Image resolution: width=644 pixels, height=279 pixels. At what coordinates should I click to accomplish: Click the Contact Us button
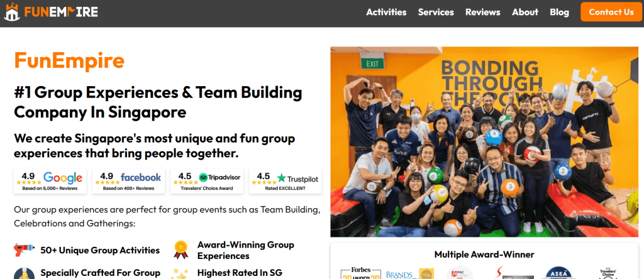[x=611, y=12]
